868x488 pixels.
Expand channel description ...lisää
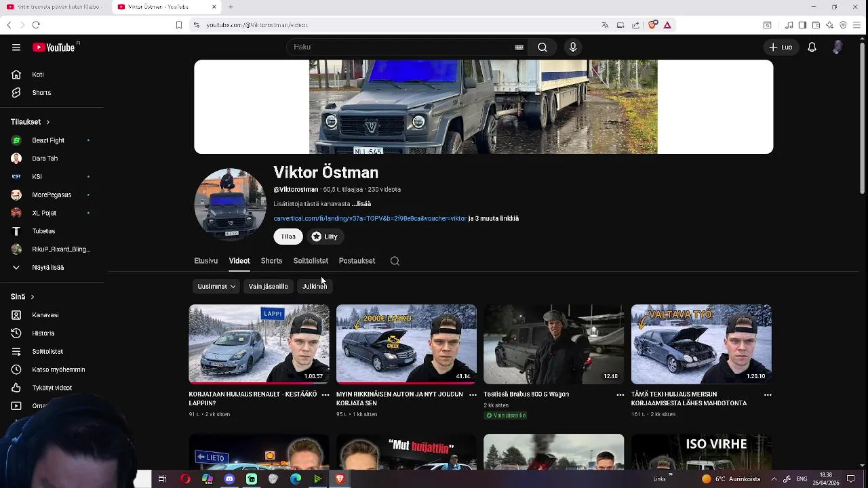pyautogui.click(x=361, y=204)
